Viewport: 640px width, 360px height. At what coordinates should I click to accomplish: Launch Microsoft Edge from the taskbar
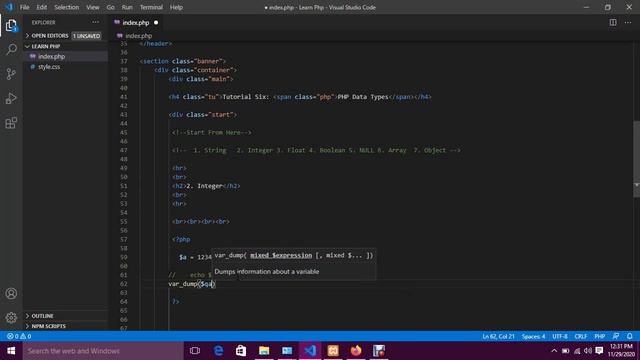pos(218,351)
